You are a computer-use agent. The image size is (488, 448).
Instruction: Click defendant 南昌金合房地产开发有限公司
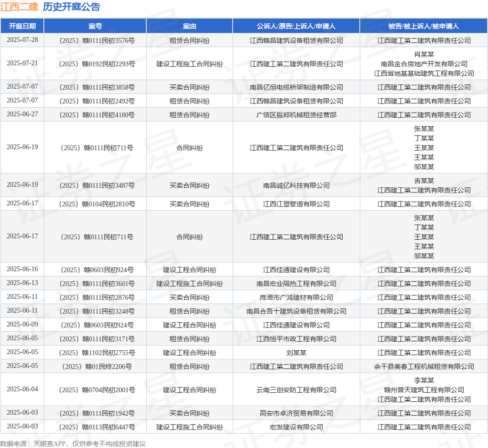coord(424,64)
